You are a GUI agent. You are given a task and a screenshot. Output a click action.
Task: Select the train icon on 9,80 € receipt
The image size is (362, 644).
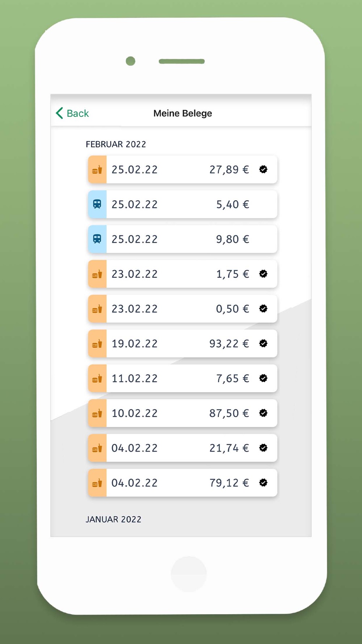[97, 239]
